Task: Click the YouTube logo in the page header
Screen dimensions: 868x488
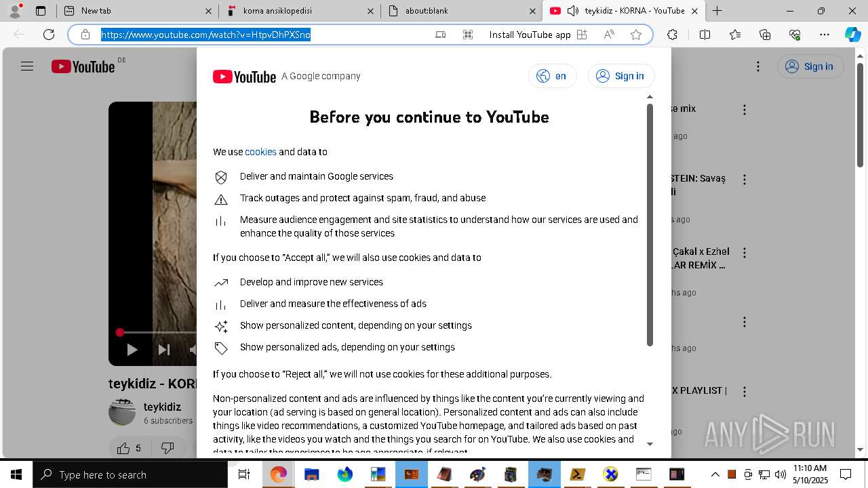Action: coord(83,66)
